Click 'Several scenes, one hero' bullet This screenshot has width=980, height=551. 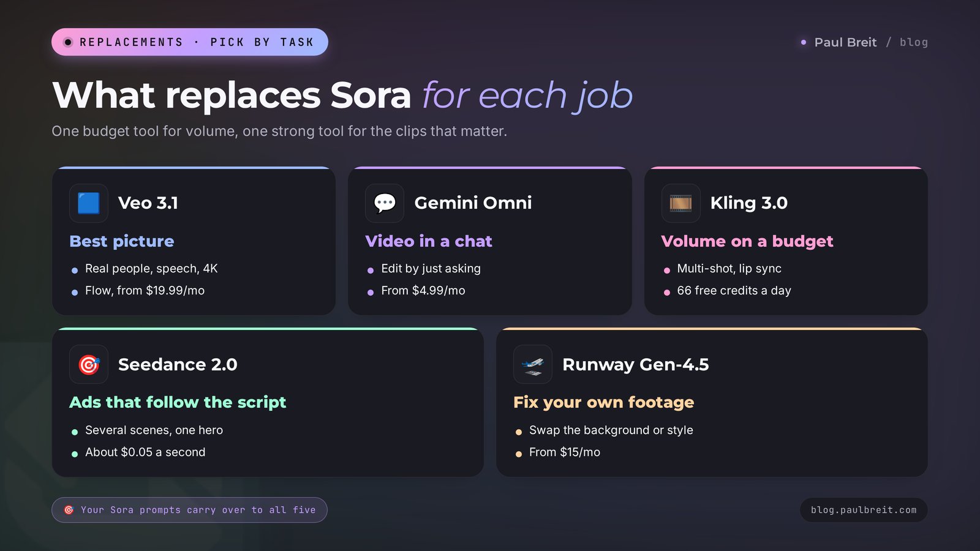coord(154,430)
